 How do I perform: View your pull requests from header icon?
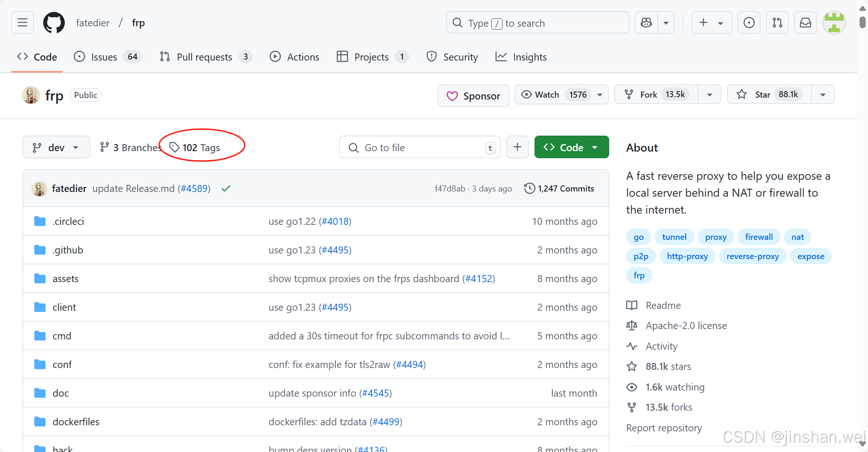777,23
